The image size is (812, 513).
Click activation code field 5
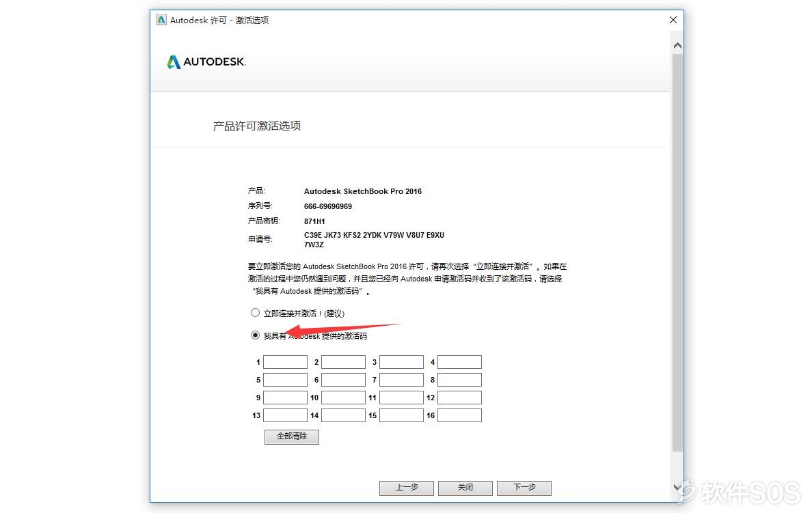point(285,379)
